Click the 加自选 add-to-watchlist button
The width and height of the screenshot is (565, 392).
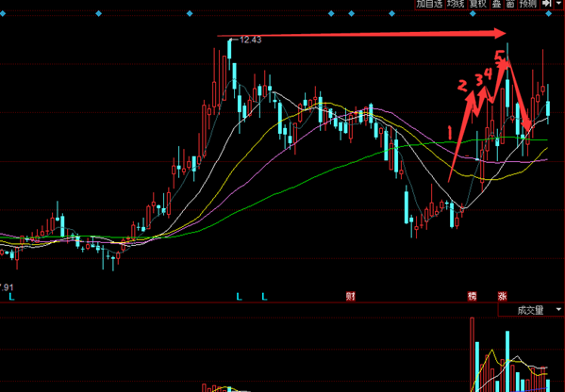[x=429, y=4]
